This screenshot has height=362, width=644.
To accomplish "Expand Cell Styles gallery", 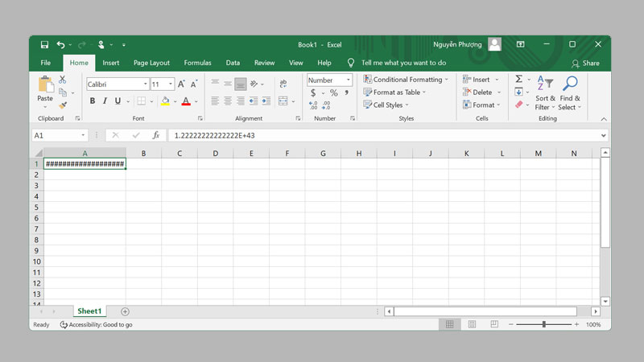I will pyautogui.click(x=386, y=105).
